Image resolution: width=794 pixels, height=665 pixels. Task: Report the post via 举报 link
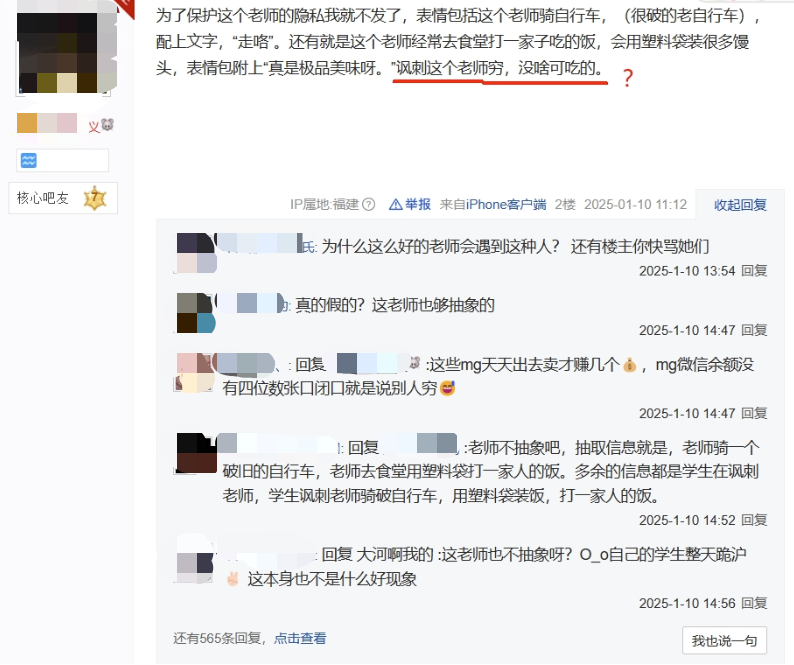pos(418,205)
